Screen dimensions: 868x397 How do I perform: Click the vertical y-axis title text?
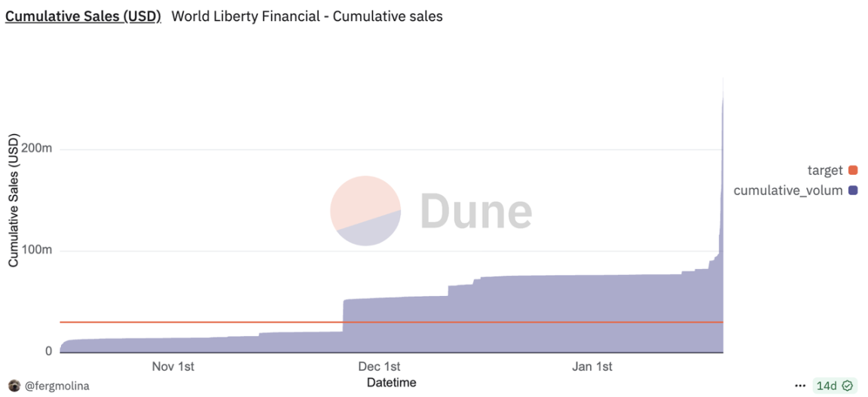pyautogui.click(x=14, y=201)
